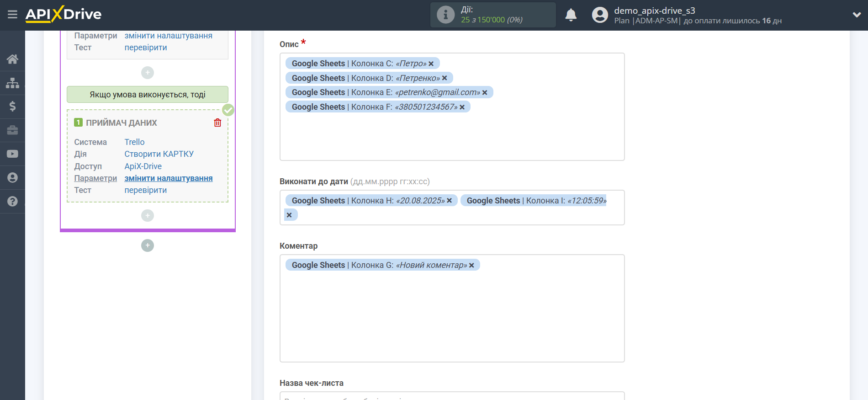Open the home icon in sidebar
This screenshot has height=400, width=868.
click(x=12, y=59)
